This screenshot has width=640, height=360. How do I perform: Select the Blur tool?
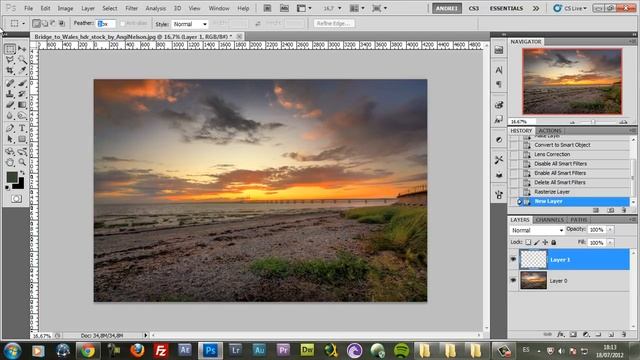(10, 116)
